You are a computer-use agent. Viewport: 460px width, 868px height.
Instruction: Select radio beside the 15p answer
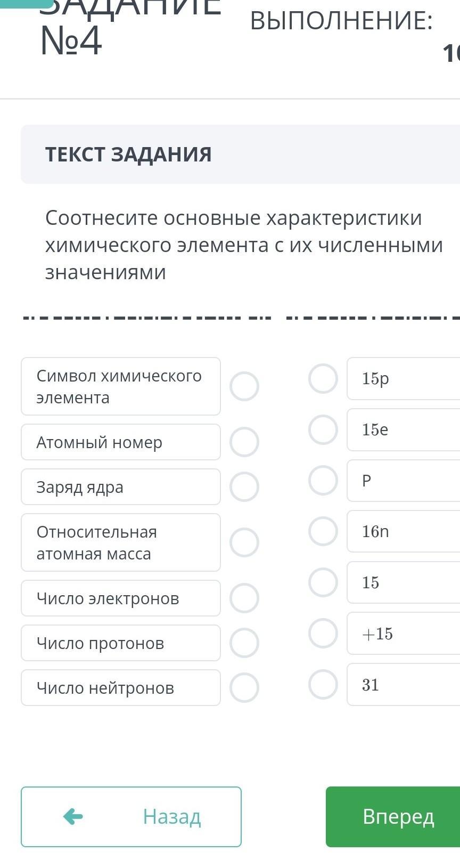point(323,378)
